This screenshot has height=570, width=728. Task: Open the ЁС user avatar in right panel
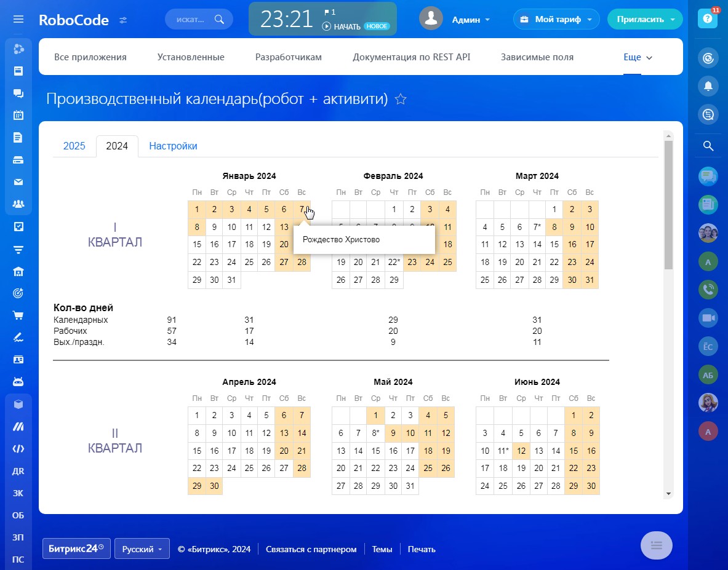pos(708,346)
